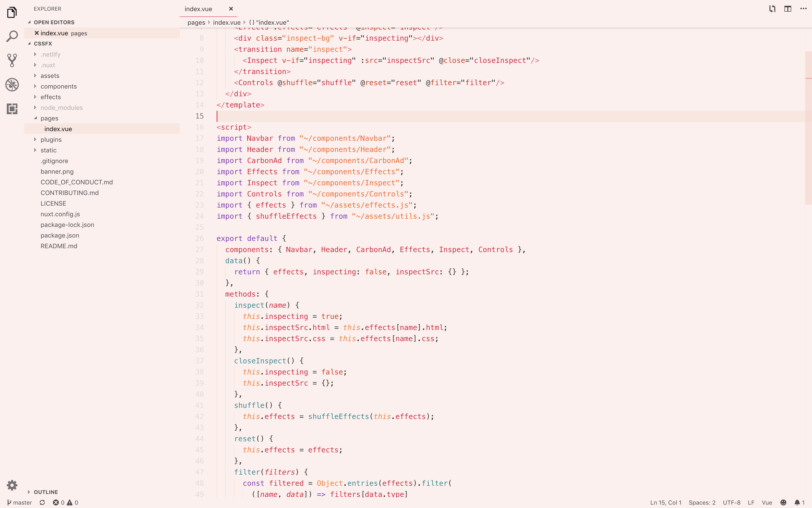
Task: Open Problems panel via errors count
Action: (59, 502)
